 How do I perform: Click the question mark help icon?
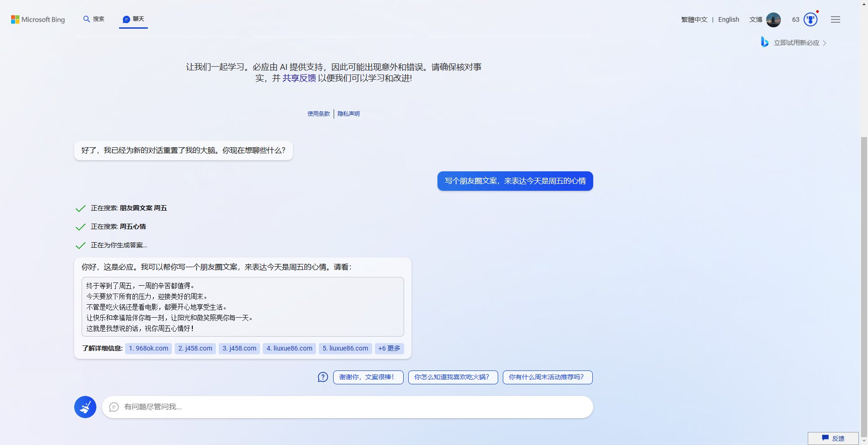click(x=323, y=377)
